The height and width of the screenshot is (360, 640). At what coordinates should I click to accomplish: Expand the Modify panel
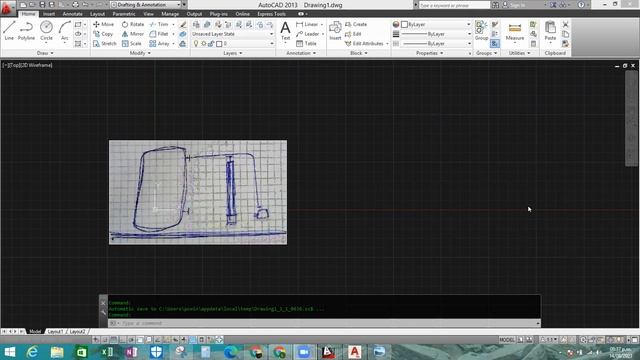[x=140, y=53]
